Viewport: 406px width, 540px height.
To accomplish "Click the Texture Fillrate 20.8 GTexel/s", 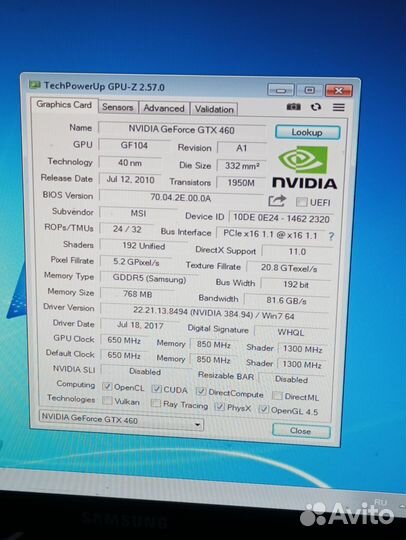I will [289, 268].
